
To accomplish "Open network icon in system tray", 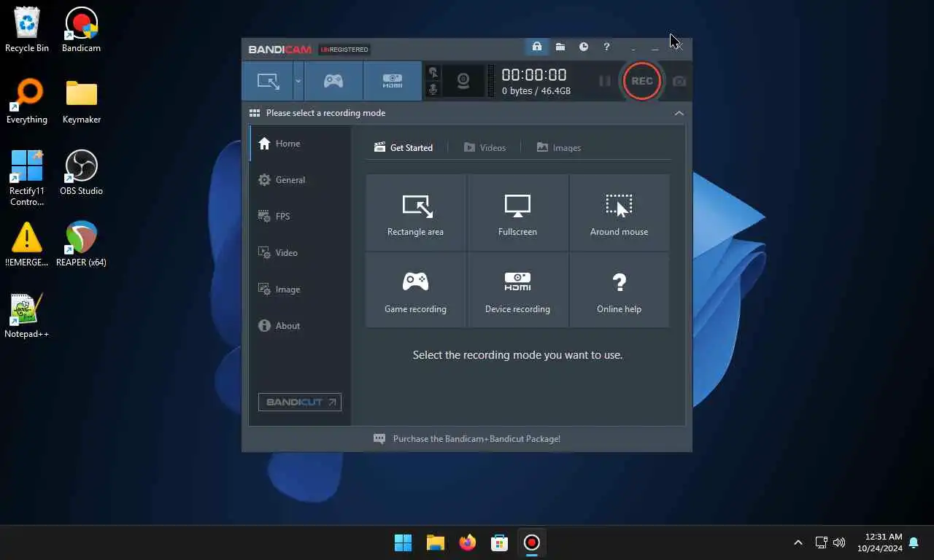I will [821, 542].
